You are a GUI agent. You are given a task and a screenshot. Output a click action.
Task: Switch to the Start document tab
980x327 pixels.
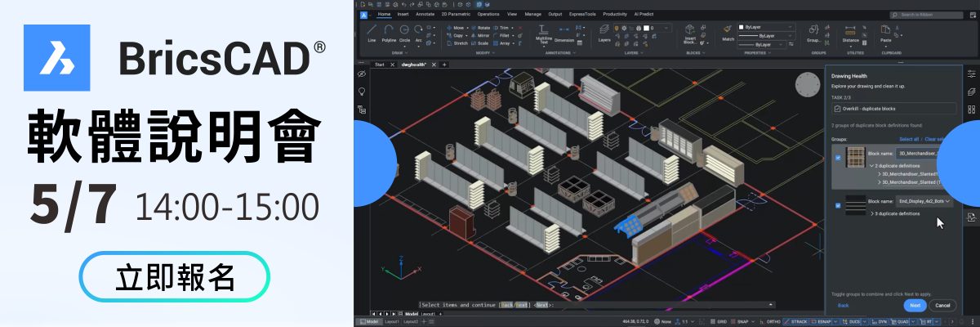(x=379, y=64)
